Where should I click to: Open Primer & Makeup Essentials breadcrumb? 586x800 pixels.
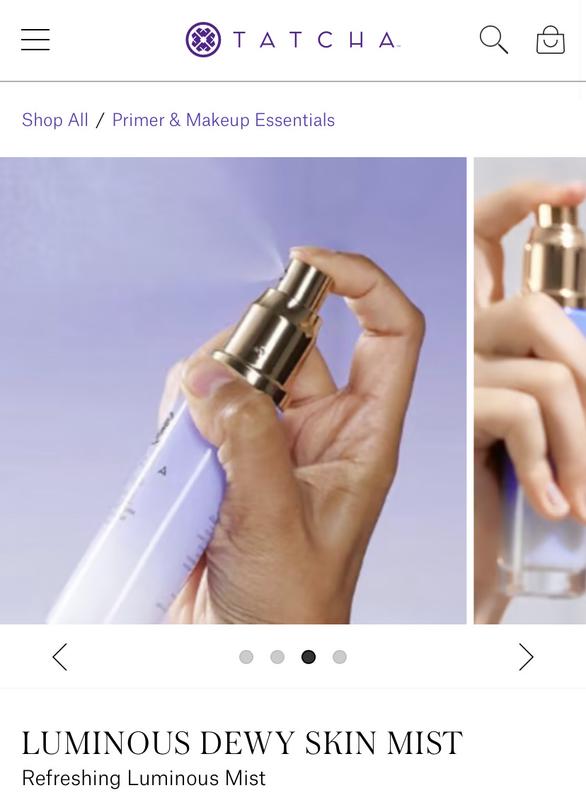[x=223, y=120]
